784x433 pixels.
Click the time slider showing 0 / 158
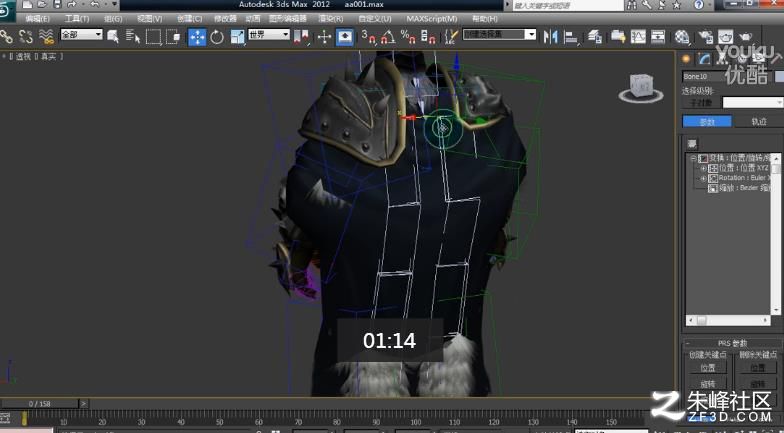(x=40, y=404)
